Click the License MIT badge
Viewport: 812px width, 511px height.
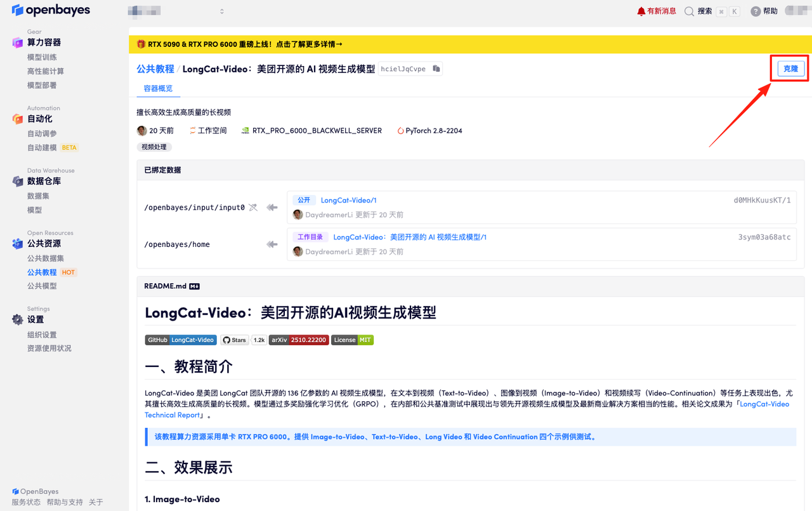click(x=352, y=340)
